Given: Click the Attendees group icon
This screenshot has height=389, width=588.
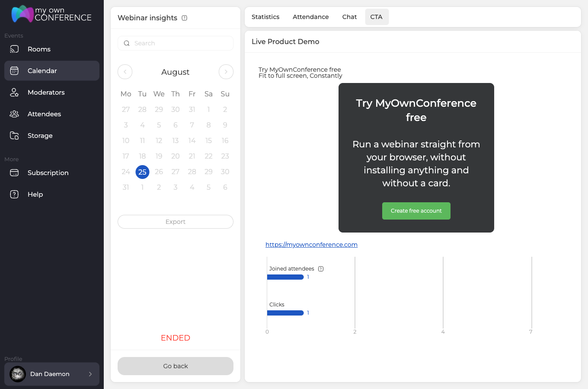Looking at the screenshot, I should click(14, 114).
